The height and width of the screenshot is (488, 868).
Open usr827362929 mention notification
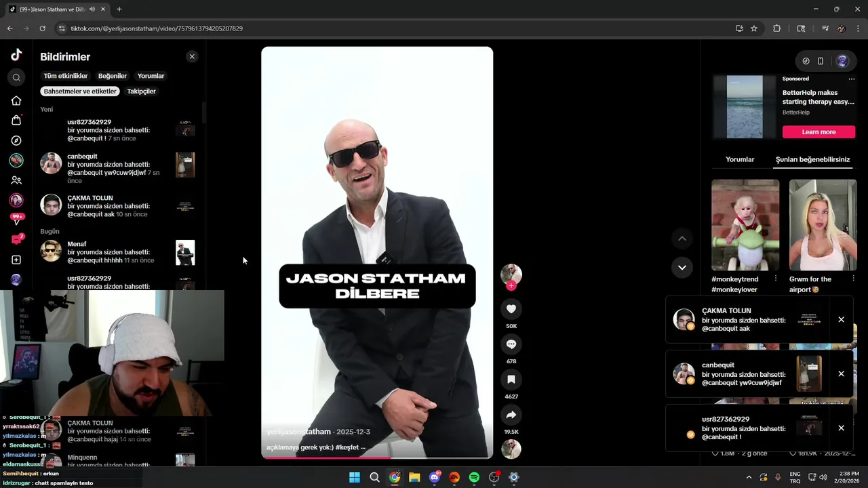[118, 130]
